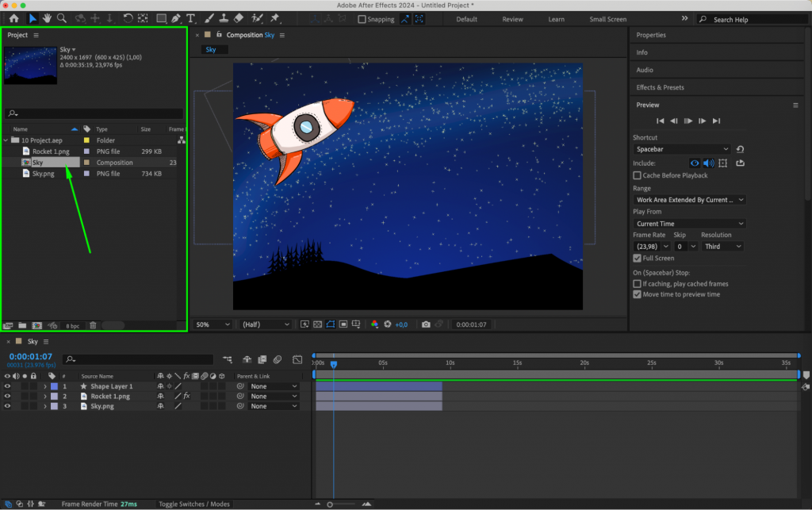Select the Brush tool
The image size is (812, 510).
pos(208,18)
